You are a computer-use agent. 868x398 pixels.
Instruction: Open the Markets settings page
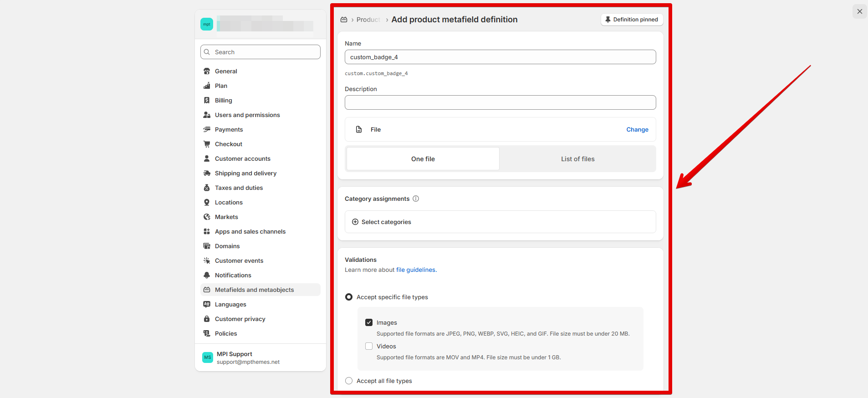tap(226, 217)
